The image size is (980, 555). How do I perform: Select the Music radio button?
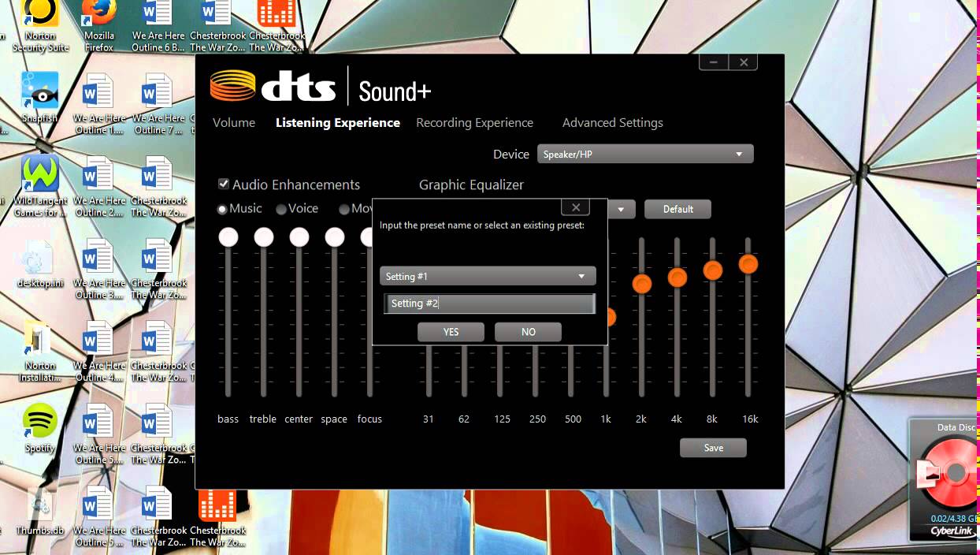click(222, 209)
